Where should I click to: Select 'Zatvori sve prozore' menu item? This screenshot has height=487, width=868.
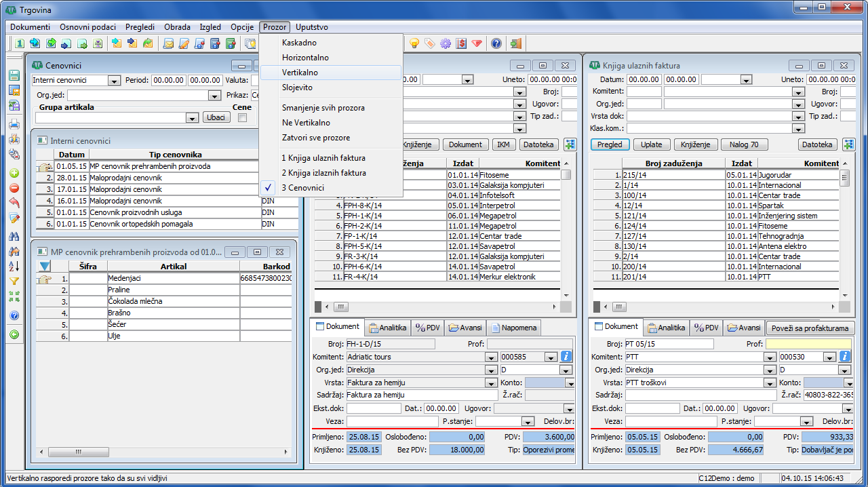tap(316, 138)
